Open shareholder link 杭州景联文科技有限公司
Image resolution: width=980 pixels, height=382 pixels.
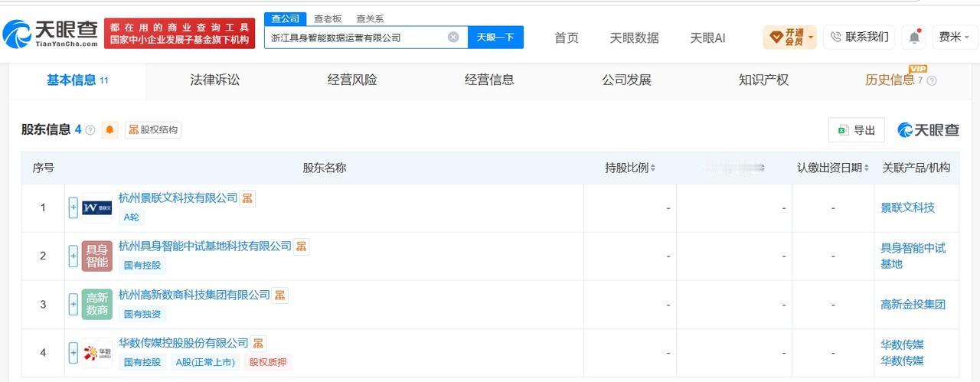178,198
